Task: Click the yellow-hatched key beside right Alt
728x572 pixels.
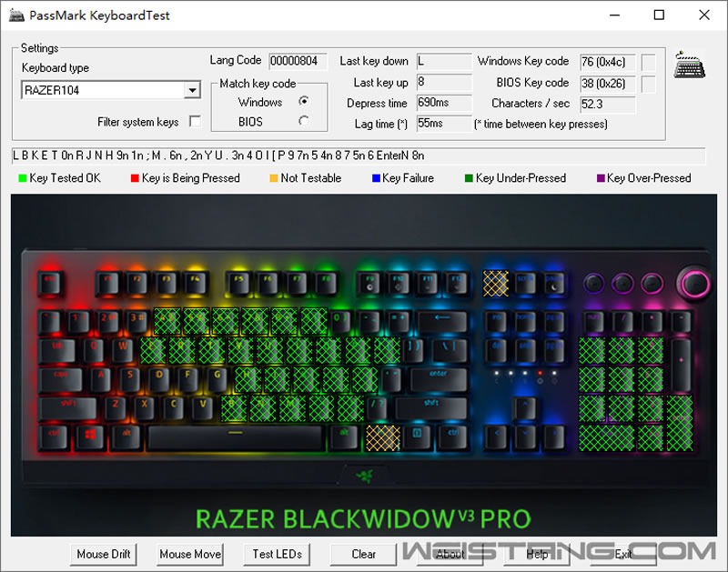Action: pyautogui.click(x=382, y=438)
